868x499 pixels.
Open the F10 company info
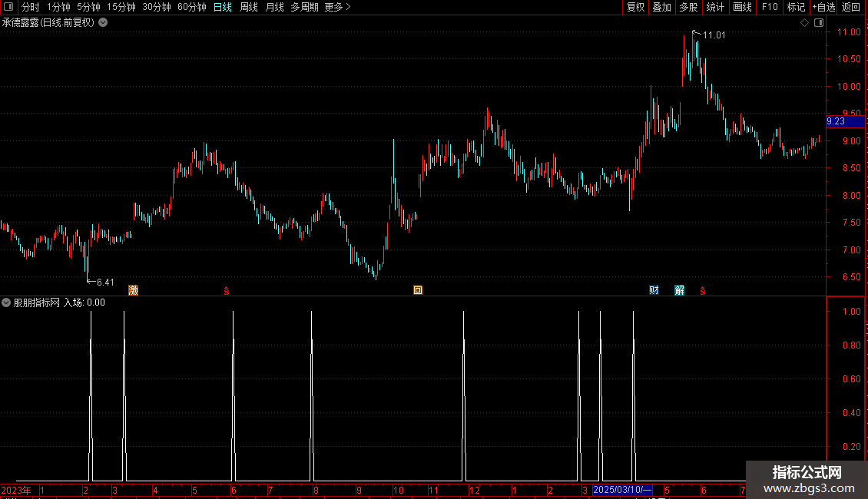tap(770, 7)
